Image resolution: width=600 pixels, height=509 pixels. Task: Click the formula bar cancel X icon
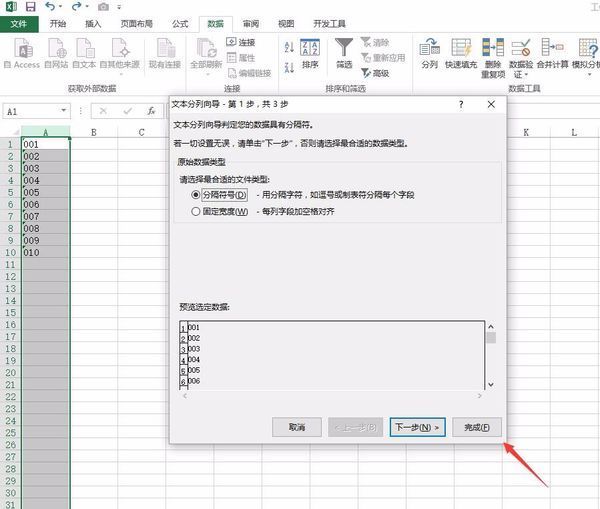103,111
